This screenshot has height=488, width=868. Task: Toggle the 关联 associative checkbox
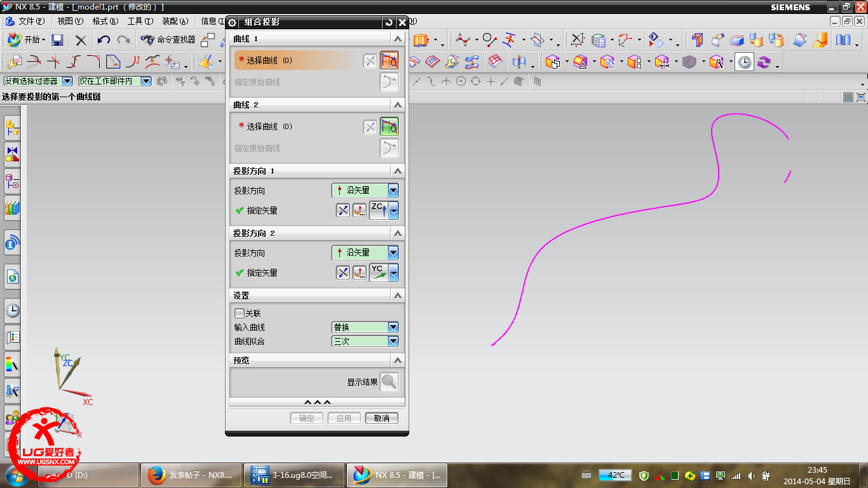[x=240, y=313]
